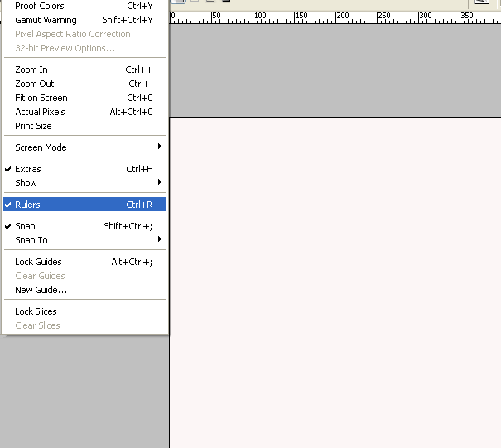Uncheck the Extras option
501x448 pixels.
[x=28, y=169]
